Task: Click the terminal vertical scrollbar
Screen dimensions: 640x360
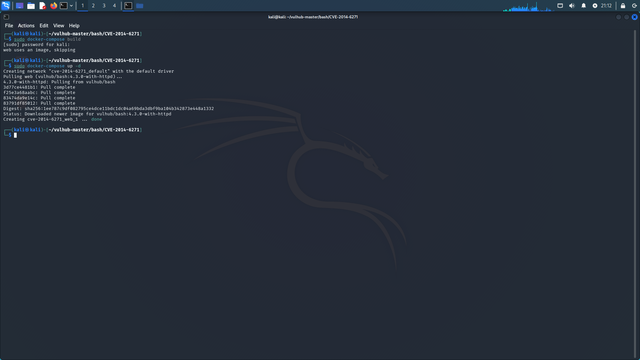Action: tap(634, 194)
